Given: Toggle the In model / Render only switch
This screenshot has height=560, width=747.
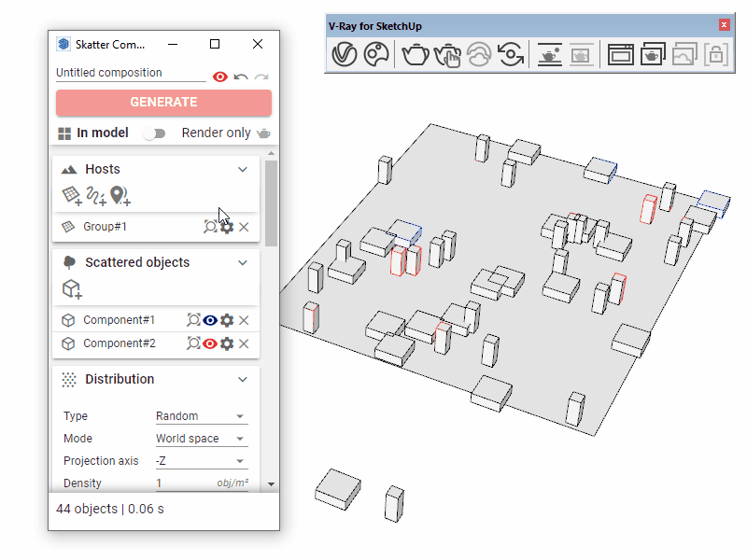Looking at the screenshot, I should tap(154, 133).
